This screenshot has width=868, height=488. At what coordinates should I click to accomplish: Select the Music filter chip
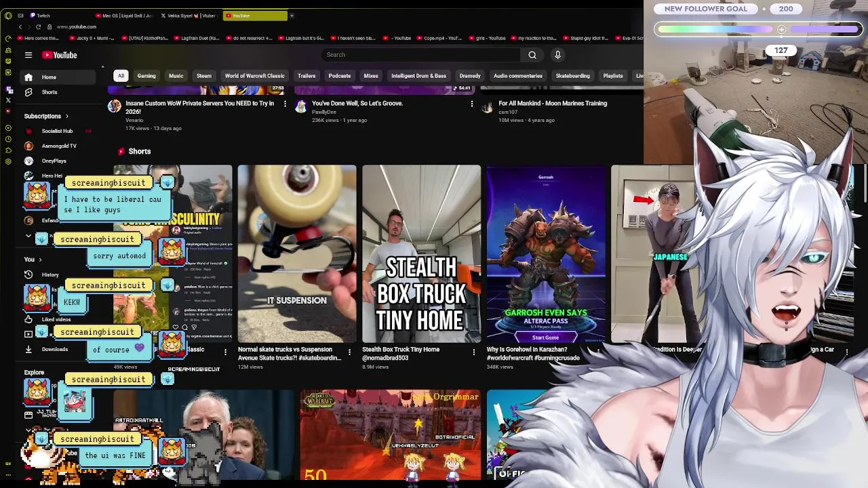176,76
